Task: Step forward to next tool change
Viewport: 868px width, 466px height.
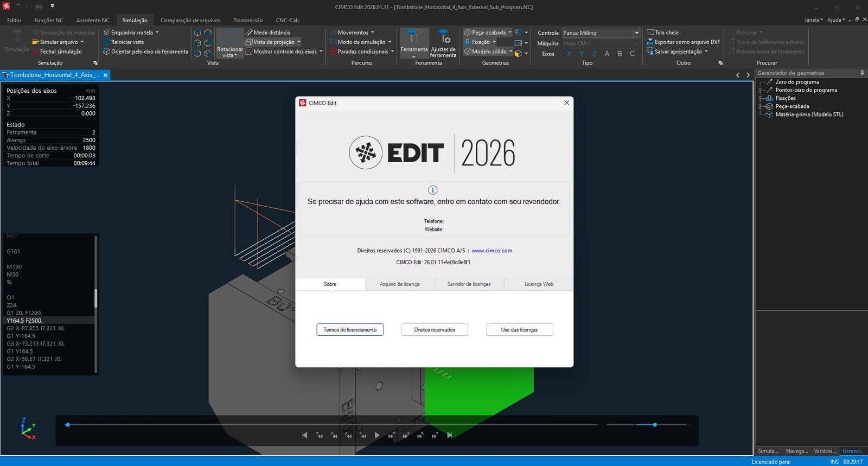Action: pyautogui.click(x=435, y=435)
